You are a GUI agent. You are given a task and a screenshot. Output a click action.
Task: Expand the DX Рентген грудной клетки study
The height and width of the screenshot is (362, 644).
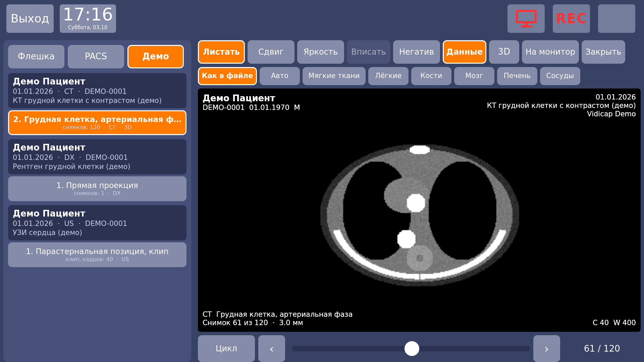click(97, 157)
